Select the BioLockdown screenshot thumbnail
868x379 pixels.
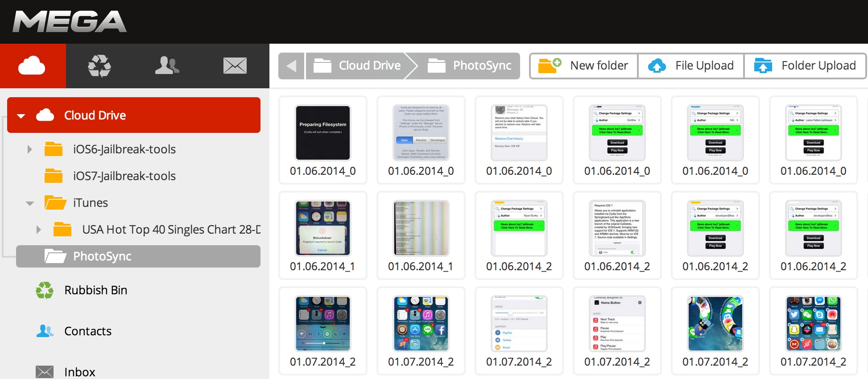tap(323, 228)
